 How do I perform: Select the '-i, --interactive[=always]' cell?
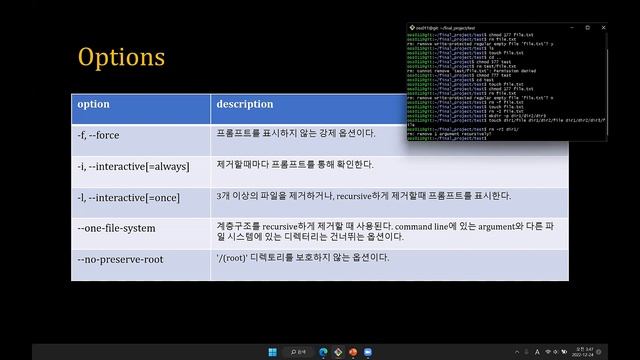pyautogui.click(x=141, y=171)
